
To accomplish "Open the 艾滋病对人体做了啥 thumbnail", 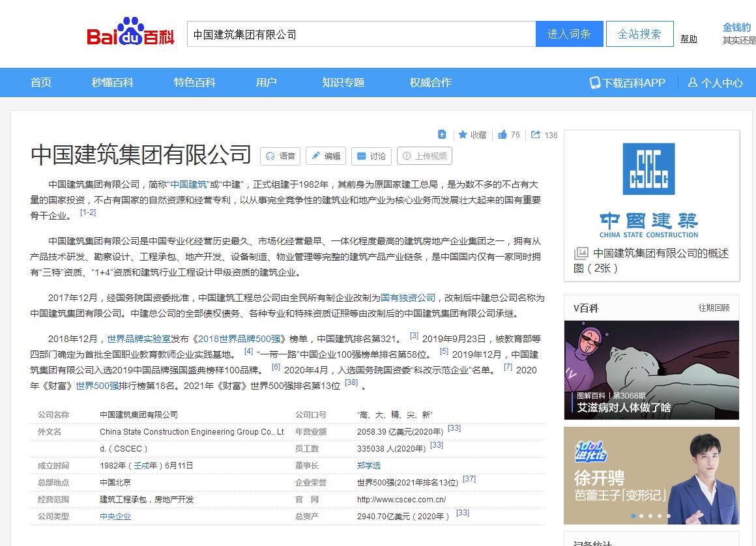I will (652, 370).
